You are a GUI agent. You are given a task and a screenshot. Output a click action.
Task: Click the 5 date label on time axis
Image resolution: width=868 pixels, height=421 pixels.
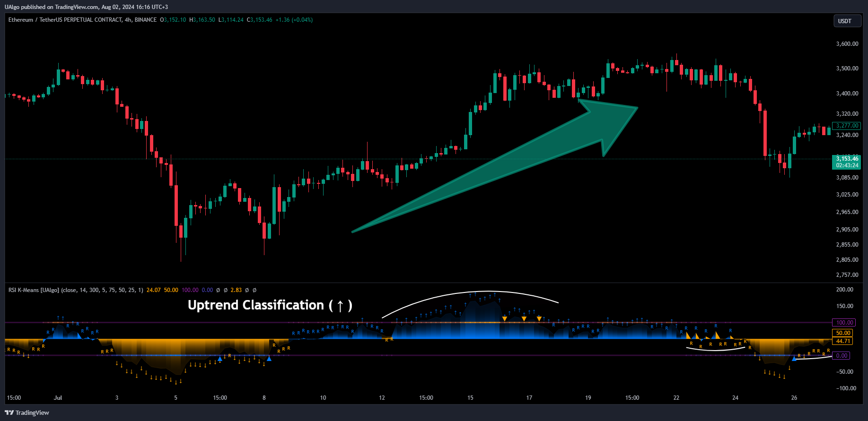tap(176, 398)
